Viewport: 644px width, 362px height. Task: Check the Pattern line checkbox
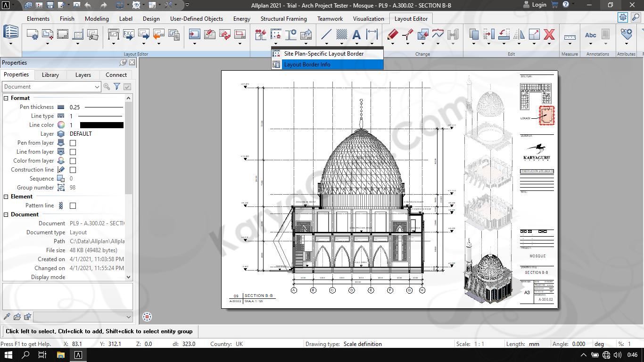(x=73, y=206)
